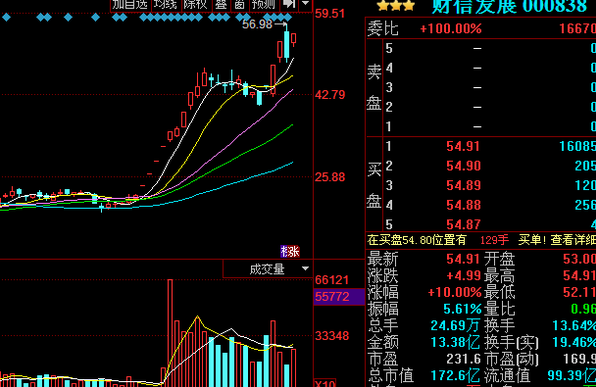Click the 25.88 price axis label
This screenshot has height=387, width=596.
(x=330, y=177)
